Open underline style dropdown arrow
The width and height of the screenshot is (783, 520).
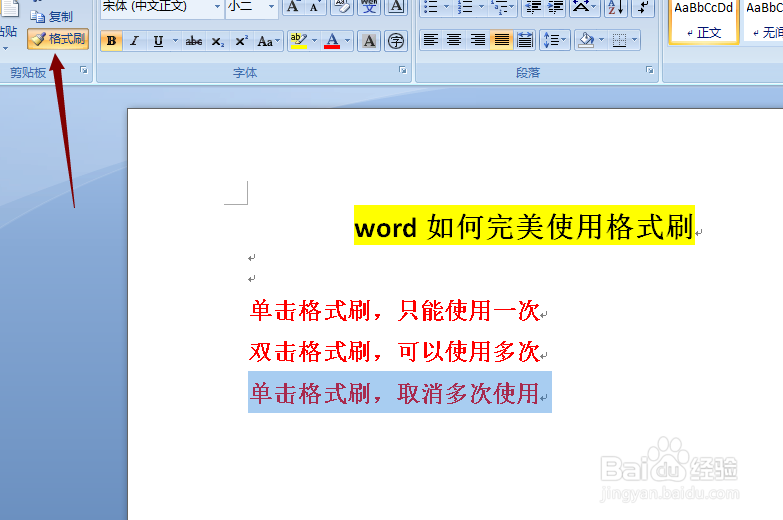[x=175, y=41]
